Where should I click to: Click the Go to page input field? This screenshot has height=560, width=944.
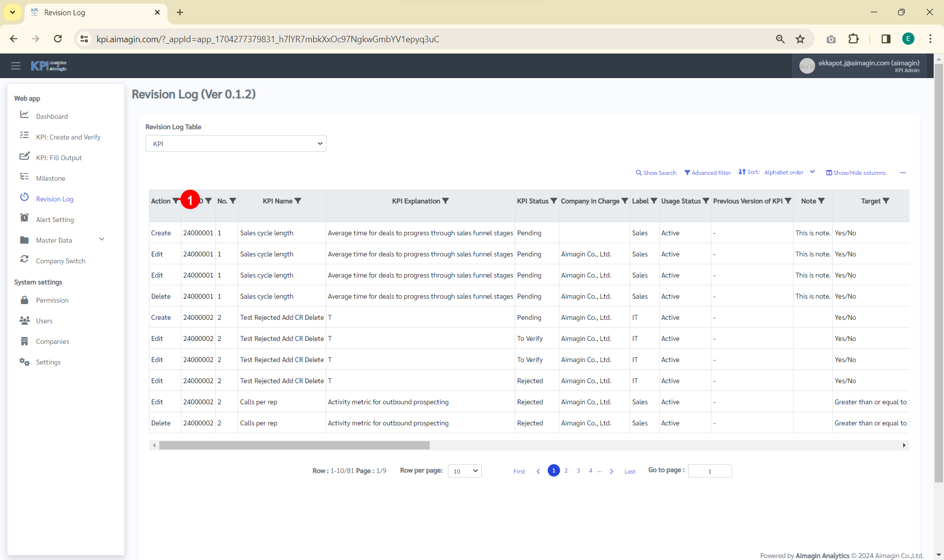coord(710,471)
